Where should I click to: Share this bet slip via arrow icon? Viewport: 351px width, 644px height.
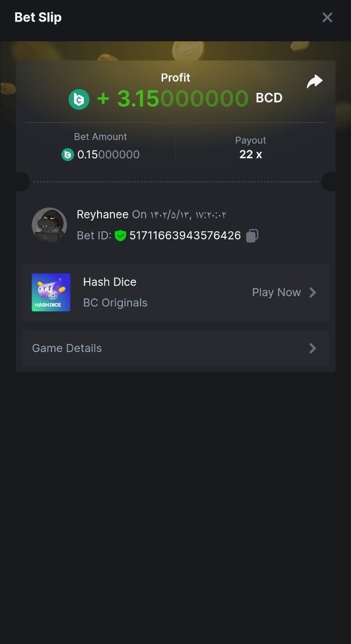315,82
